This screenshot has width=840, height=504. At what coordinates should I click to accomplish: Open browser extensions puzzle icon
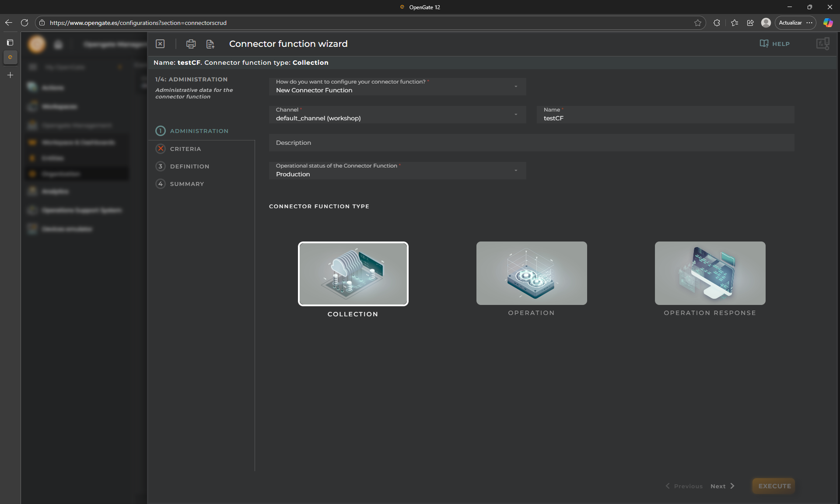click(x=717, y=23)
